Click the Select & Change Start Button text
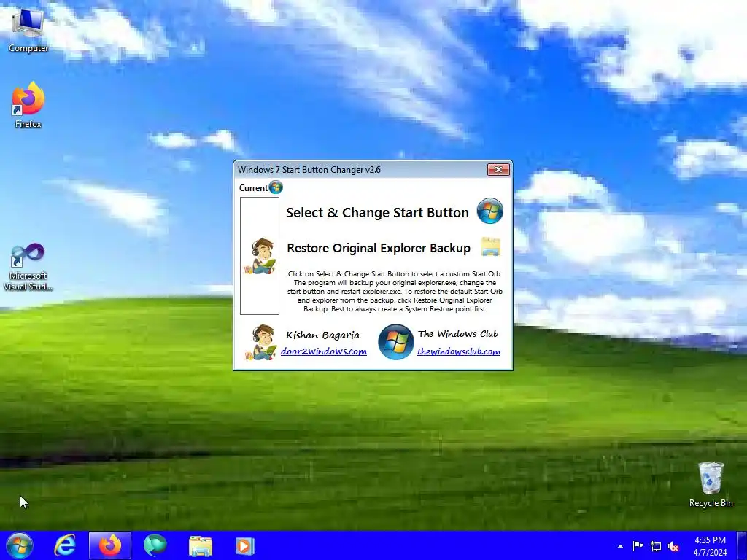The width and height of the screenshot is (747, 560). click(377, 212)
